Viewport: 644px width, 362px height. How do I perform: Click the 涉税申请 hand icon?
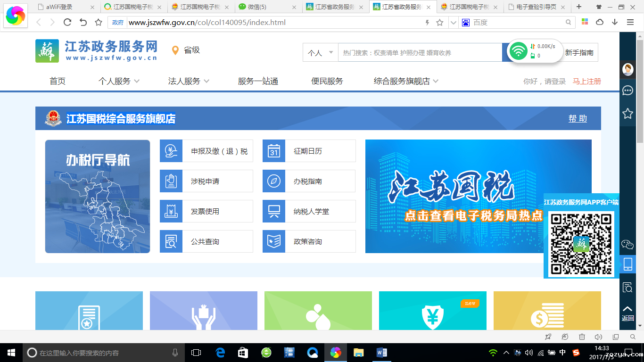coord(171,181)
